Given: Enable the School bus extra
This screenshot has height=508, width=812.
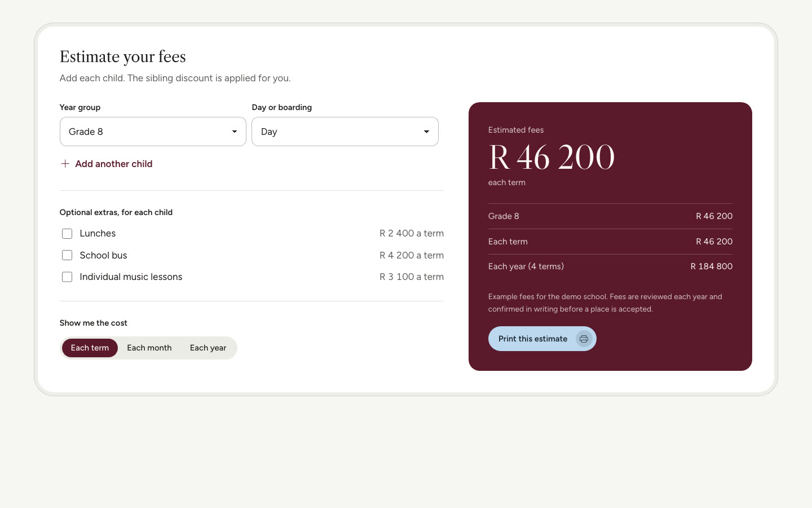Looking at the screenshot, I should click(x=67, y=255).
